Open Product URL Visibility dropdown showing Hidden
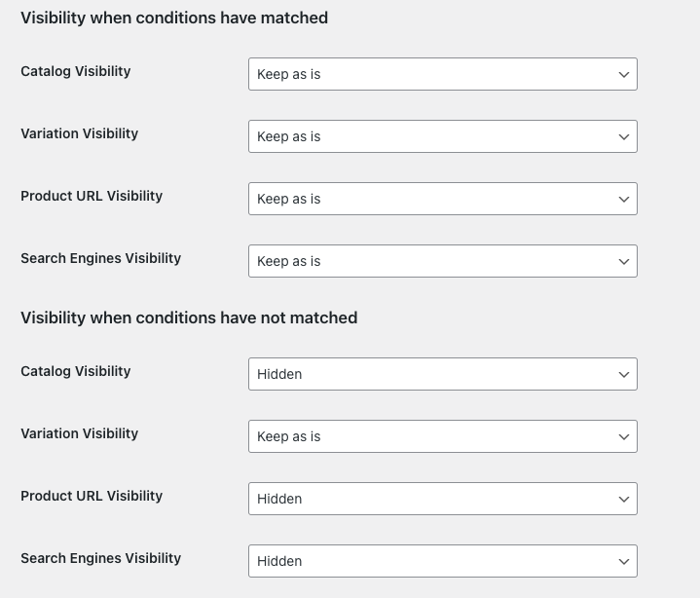The image size is (700, 598). [442, 499]
